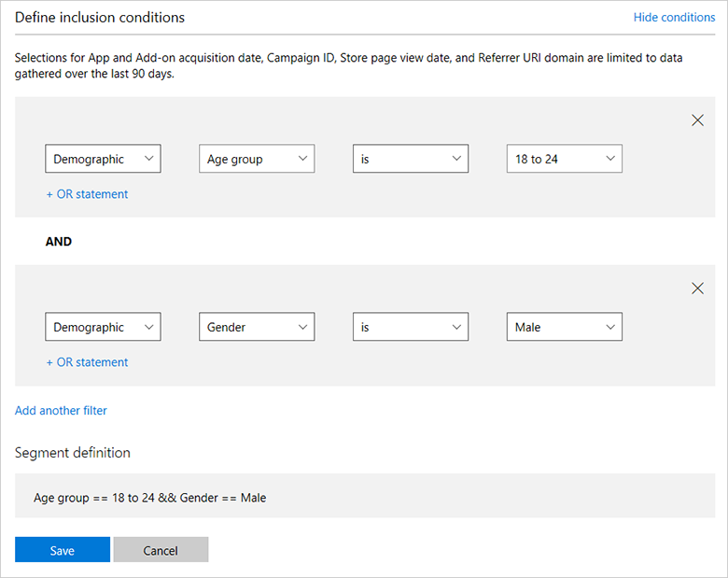728x578 pixels.
Task: Open the '18 to 24' value dropdown
Action: pos(564,159)
